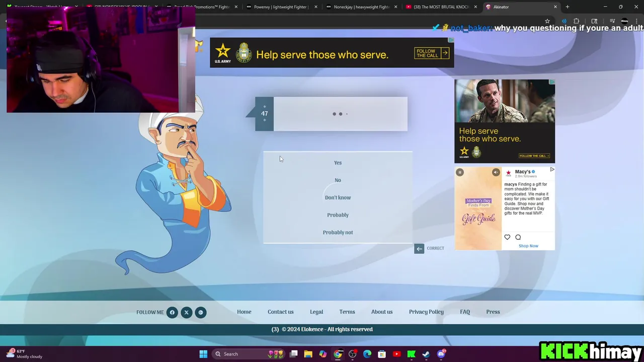Viewport: 644px width, 362px height.
Task: Open the browser Extensions puzzle icon
Action: coord(577,21)
